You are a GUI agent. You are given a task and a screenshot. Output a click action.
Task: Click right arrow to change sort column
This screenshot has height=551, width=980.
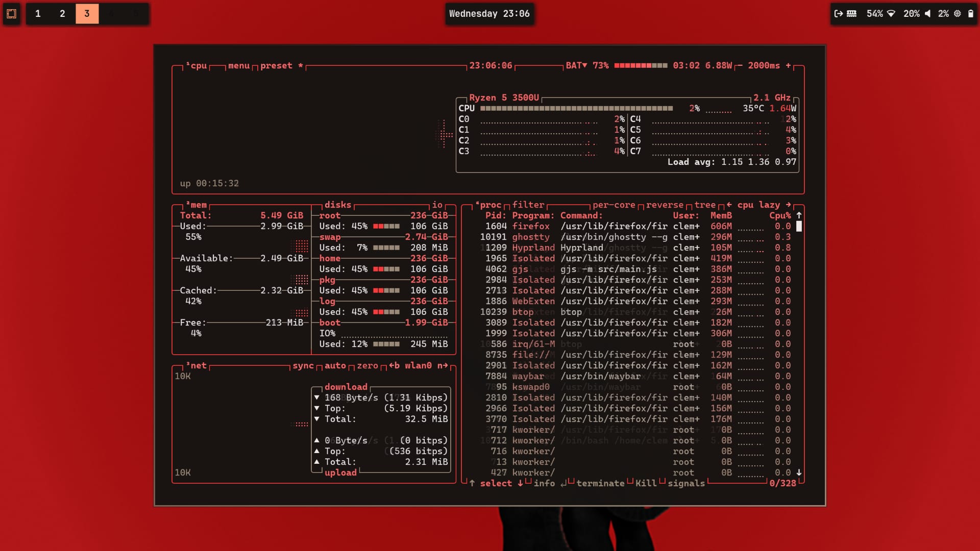(788, 205)
